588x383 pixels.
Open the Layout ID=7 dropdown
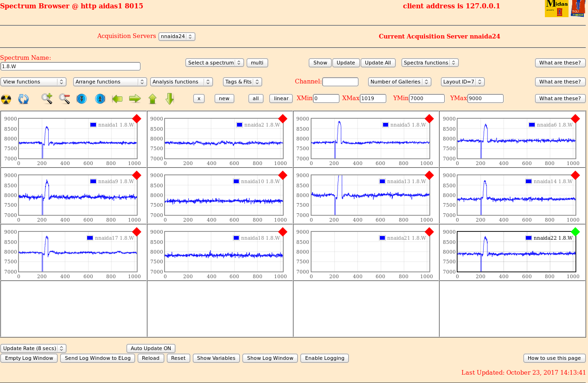pos(462,82)
